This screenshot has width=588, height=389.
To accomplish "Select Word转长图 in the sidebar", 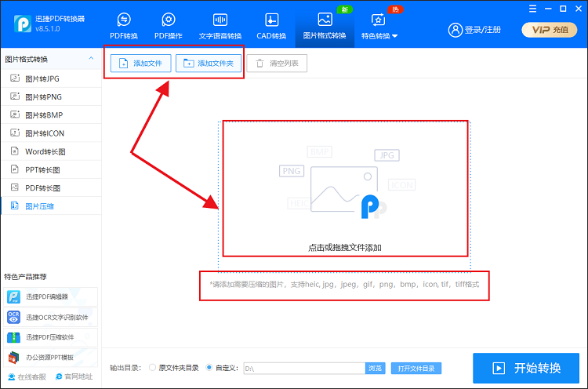I will (x=52, y=151).
